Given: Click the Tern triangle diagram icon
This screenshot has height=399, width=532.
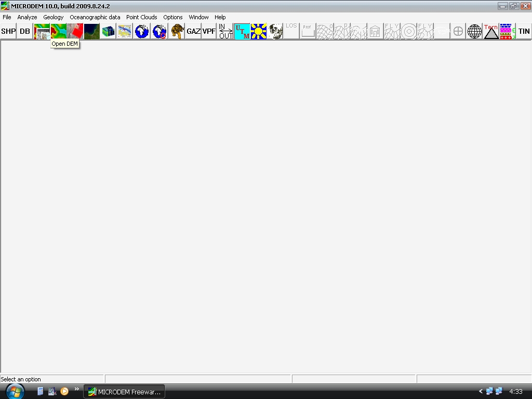Looking at the screenshot, I should pyautogui.click(x=491, y=31).
